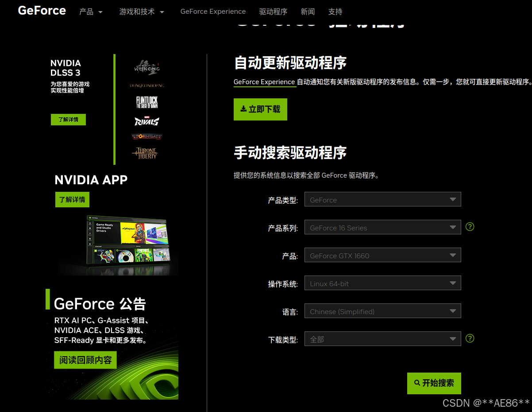Viewport: 532px width, 412px height.
Task: Click the 为您喜爱的游戏实现性能倍增 tagline
Action: [x=70, y=87]
